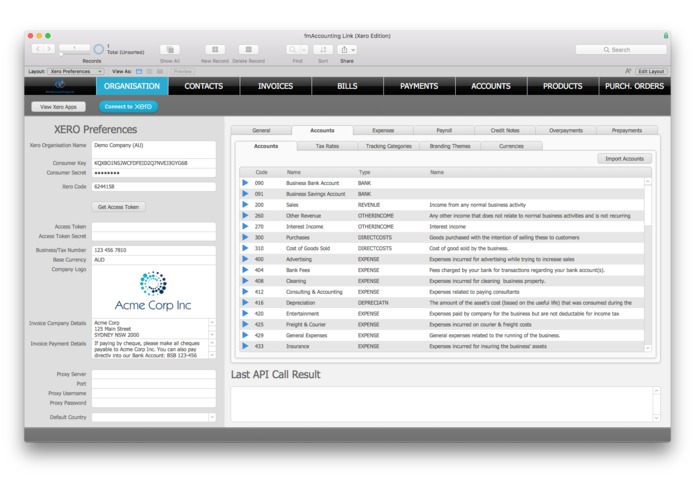The image size is (695, 494).
Task: Switch to Table view icon
Action: click(160, 71)
